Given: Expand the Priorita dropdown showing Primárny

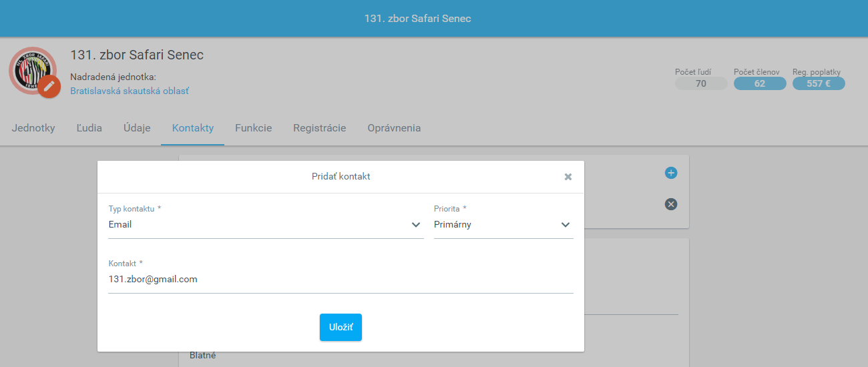Looking at the screenshot, I should point(503,225).
